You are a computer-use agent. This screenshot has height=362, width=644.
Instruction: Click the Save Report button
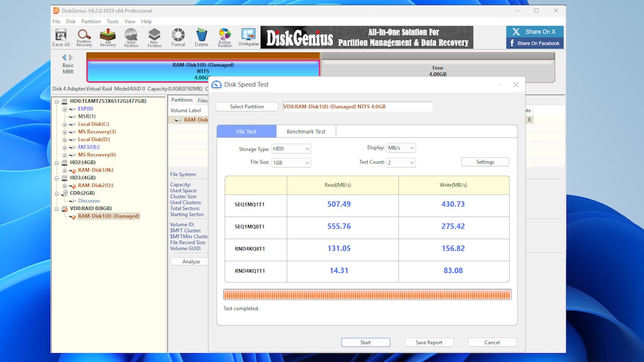[429, 343]
